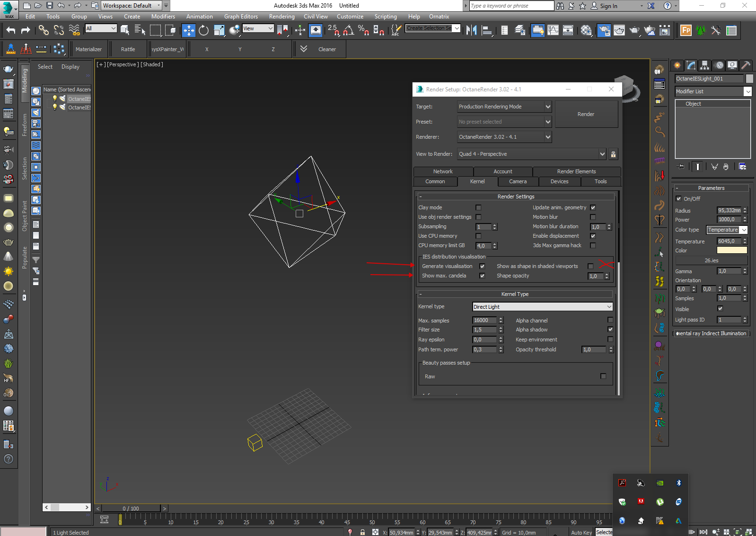Viewport: 756px width, 536px height.
Task: Click the keyword search field
Action: (x=511, y=6)
